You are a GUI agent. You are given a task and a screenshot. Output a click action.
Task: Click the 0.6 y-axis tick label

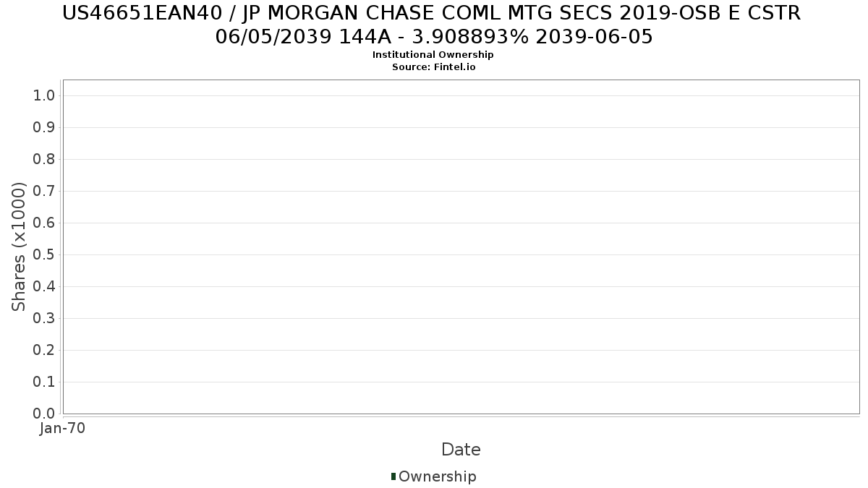45,223
